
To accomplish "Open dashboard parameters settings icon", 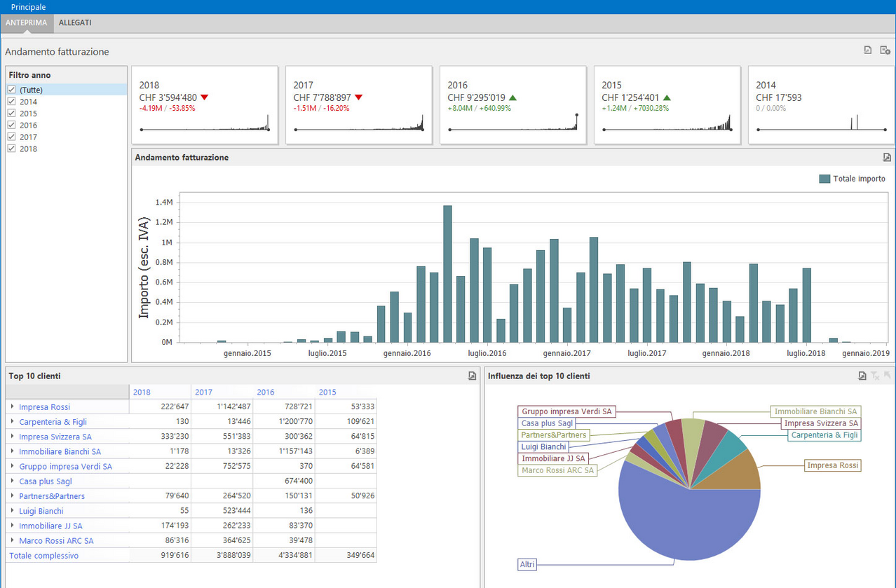I will pyautogui.click(x=885, y=50).
